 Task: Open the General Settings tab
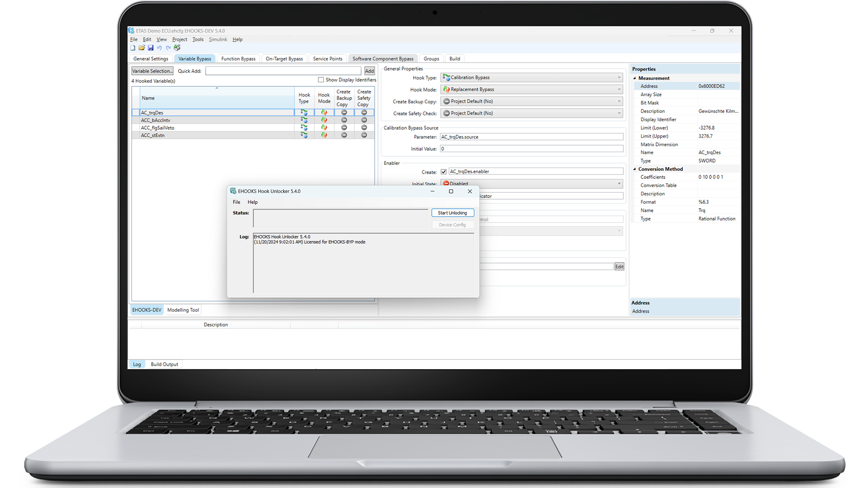point(151,59)
